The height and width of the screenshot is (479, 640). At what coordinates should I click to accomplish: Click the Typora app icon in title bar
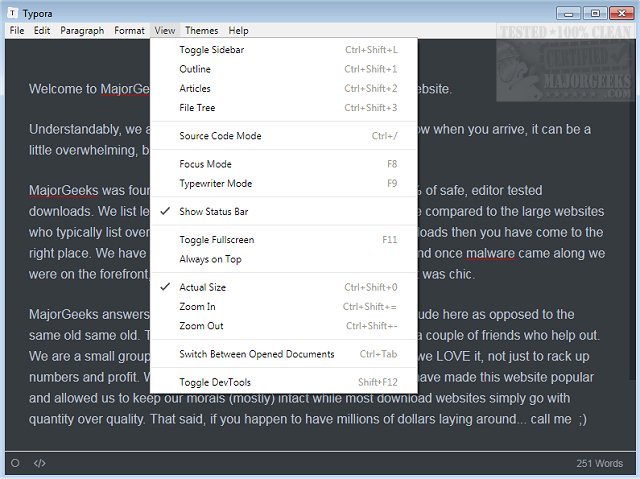[13, 13]
